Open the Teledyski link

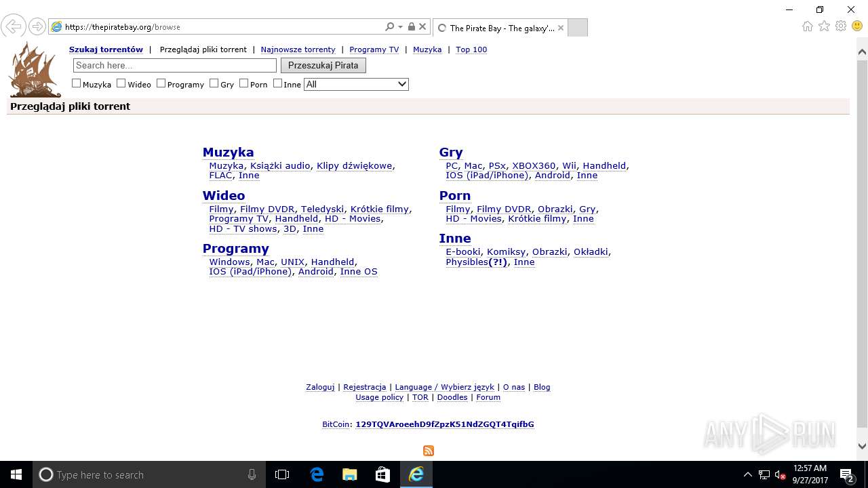323,209
